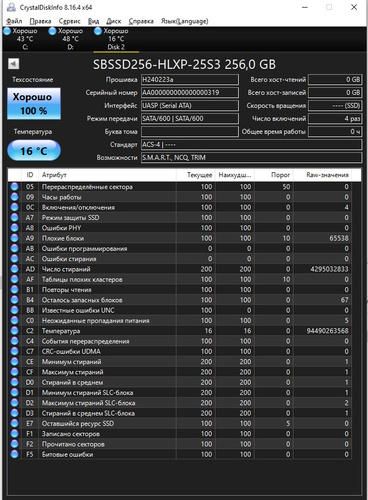Click the status orb for Минимум стираний (CE) row

coord(14,362)
